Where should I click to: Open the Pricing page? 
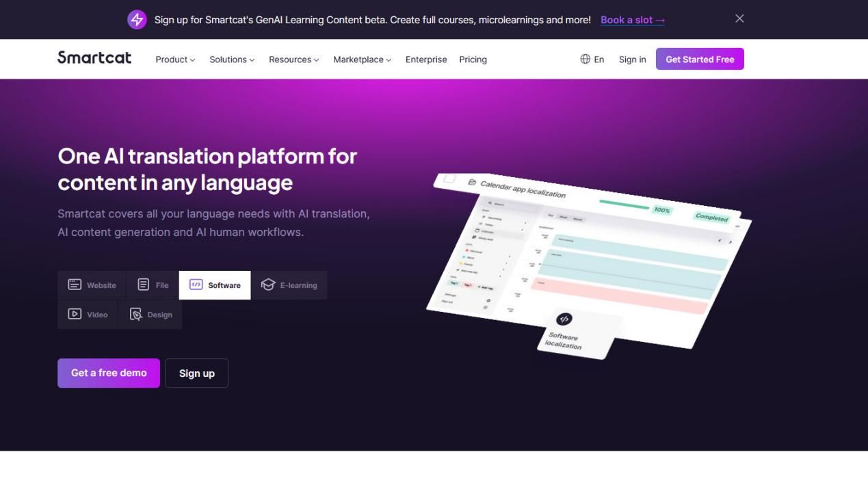click(x=473, y=60)
